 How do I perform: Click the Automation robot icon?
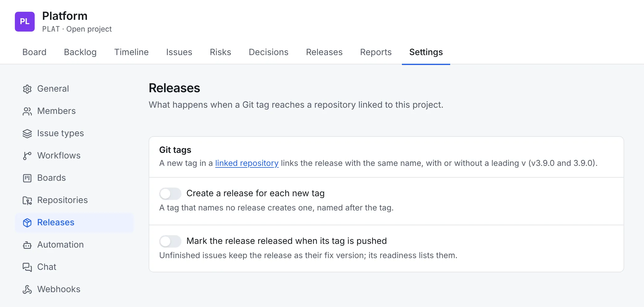point(27,245)
